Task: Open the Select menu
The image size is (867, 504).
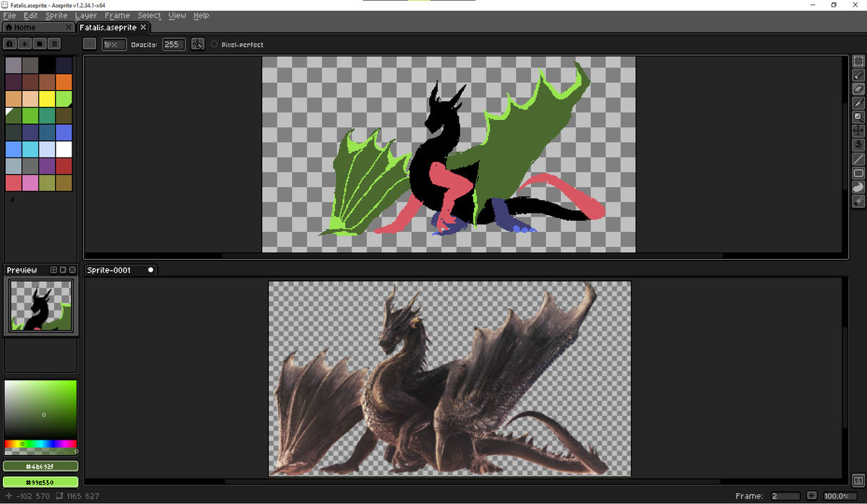Action: [x=150, y=15]
